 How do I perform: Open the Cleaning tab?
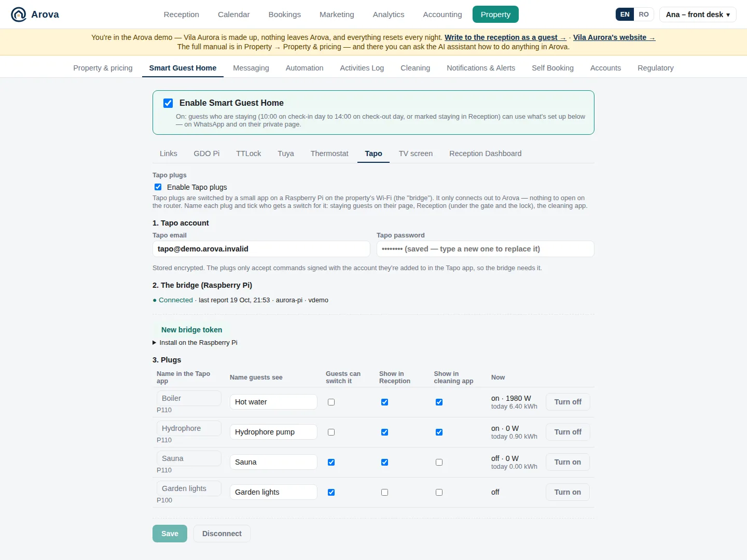click(415, 68)
